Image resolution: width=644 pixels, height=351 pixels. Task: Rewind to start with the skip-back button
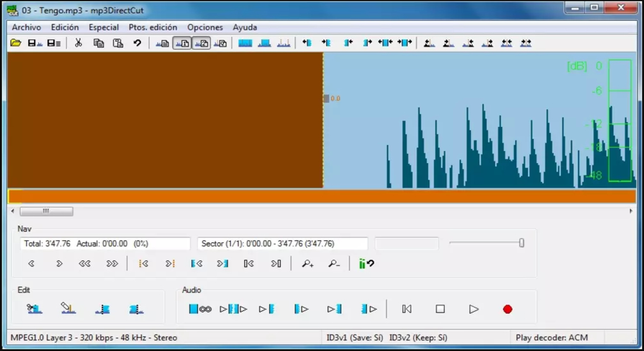pos(407,309)
